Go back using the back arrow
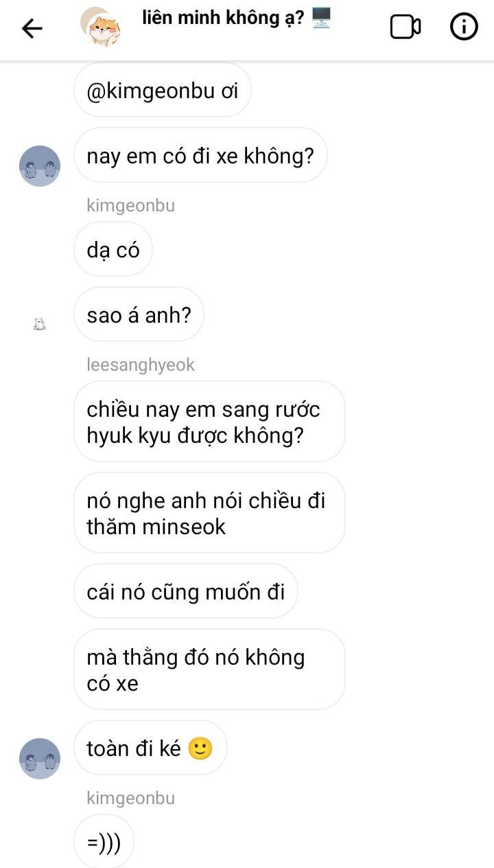This screenshot has width=494, height=868. click(32, 28)
